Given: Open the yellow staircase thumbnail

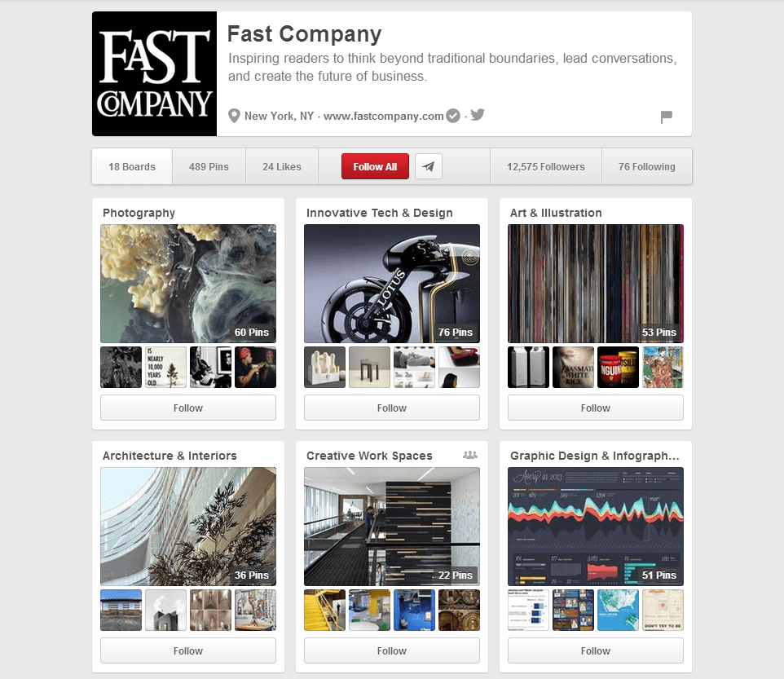Looking at the screenshot, I should point(324,610).
